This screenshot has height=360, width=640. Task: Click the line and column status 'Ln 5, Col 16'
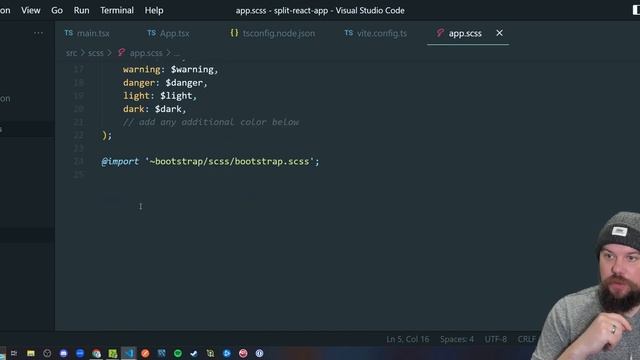click(x=407, y=339)
